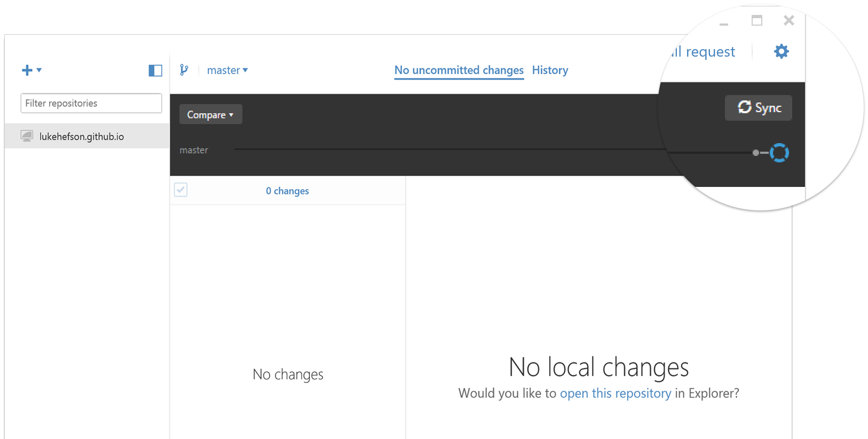The height and width of the screenshot is (439, 868).
Task: Toggle the repository sidebar panel icon
Action: click(155, 70)
